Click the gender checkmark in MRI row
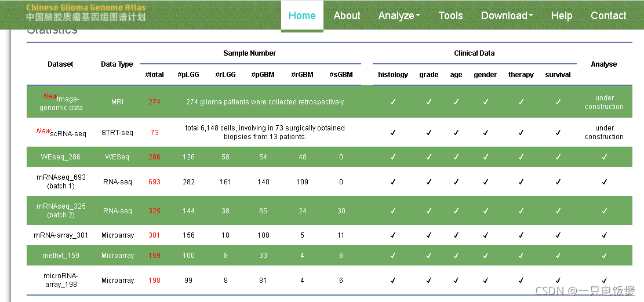The height and width of the screenshot is (302, 644). click(485, 102)
